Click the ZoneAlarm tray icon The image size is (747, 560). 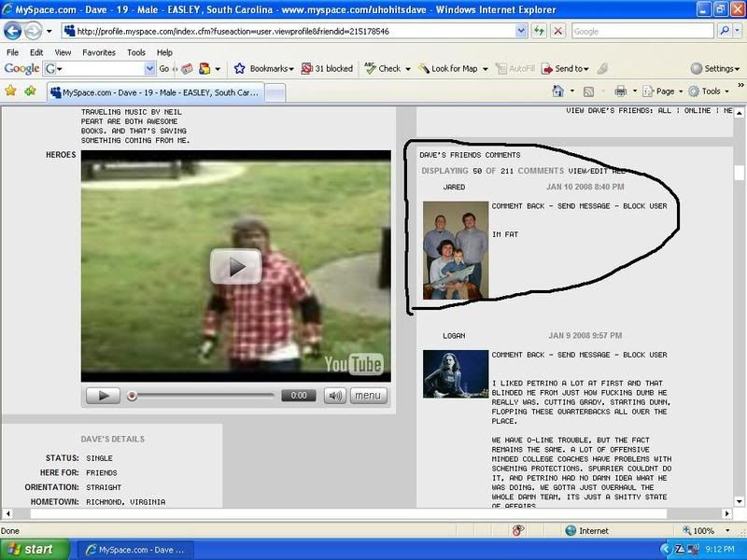680,550
